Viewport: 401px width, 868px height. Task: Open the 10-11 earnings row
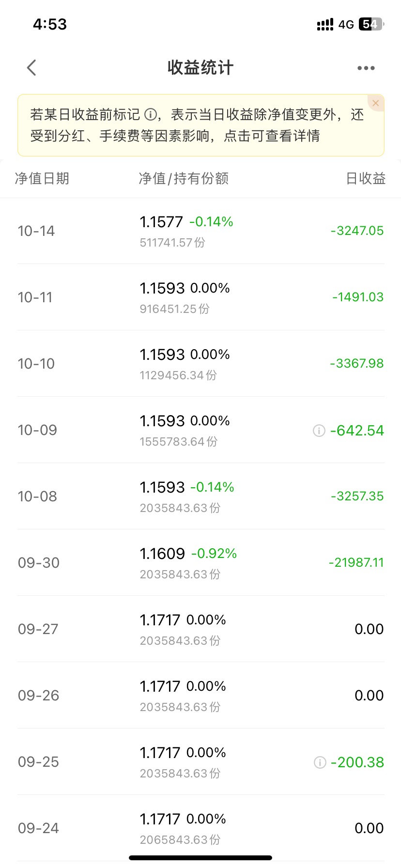tap(200, 297)
